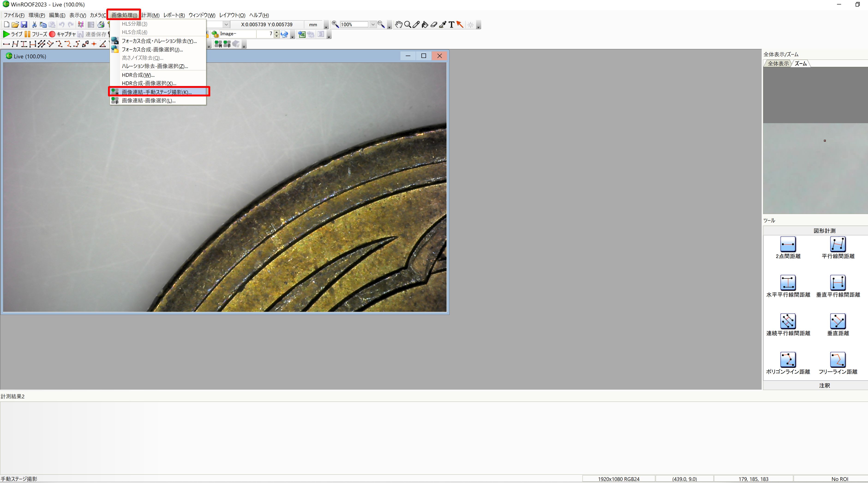Screen dimensions: 868x483
Task: Click the ポリゴンライン距離 tool button
Action: click(788, 364)
